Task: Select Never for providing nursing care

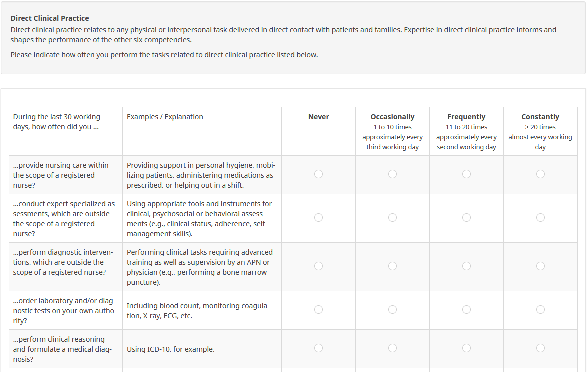Action: click(319, 174)
